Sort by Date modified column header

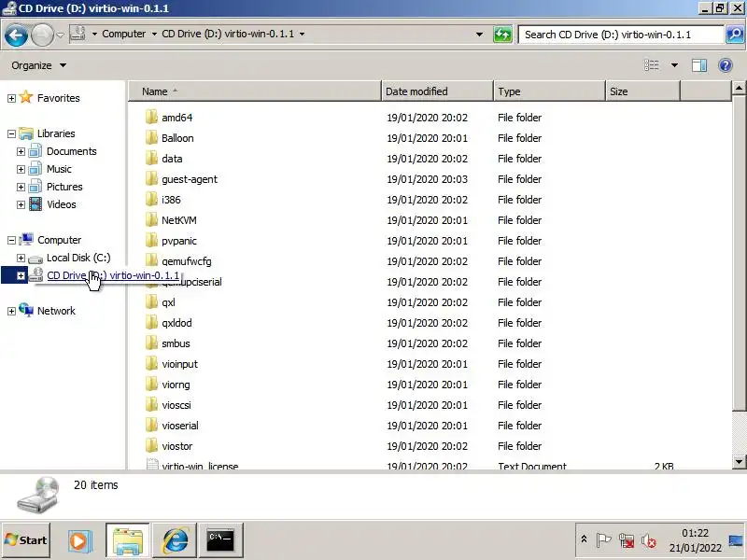[437, 91]
